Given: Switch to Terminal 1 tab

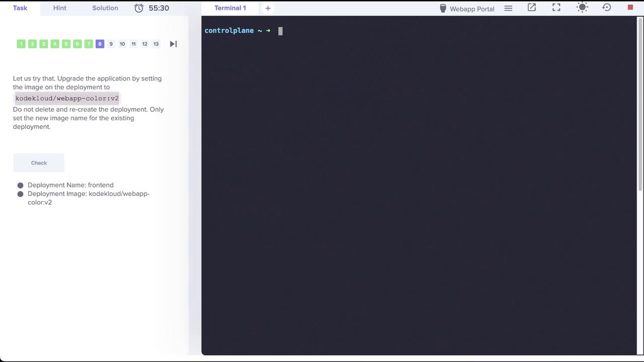Looking at the screenshot, I should 230,8.
